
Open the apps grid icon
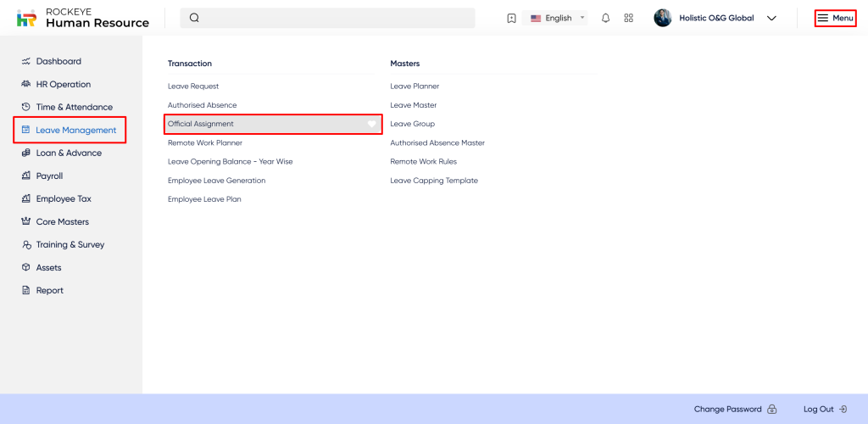[x=628, y=18]
